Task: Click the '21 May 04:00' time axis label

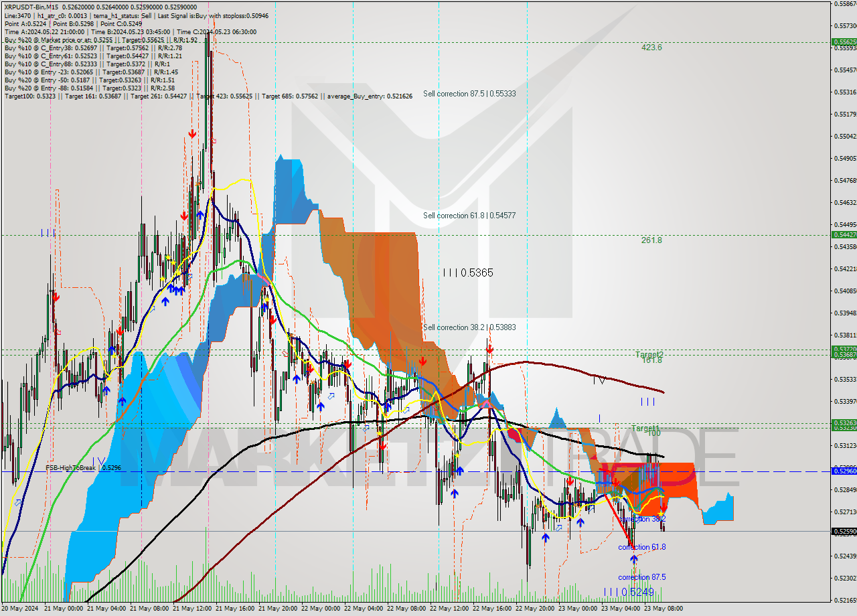Action: tap(107, 609)
